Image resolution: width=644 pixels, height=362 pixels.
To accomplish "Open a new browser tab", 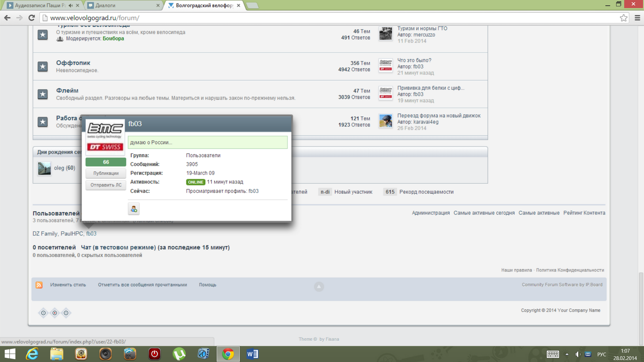I will (x=252, y=5).
